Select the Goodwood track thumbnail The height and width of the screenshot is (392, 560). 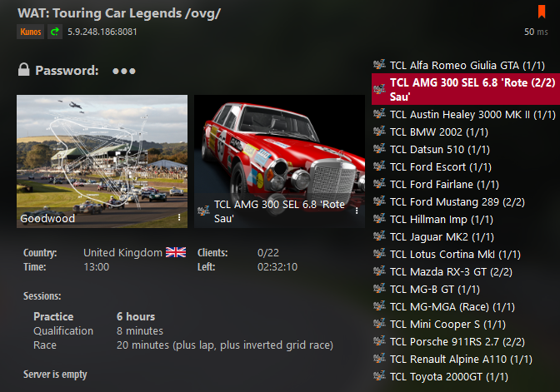point(102,161)
